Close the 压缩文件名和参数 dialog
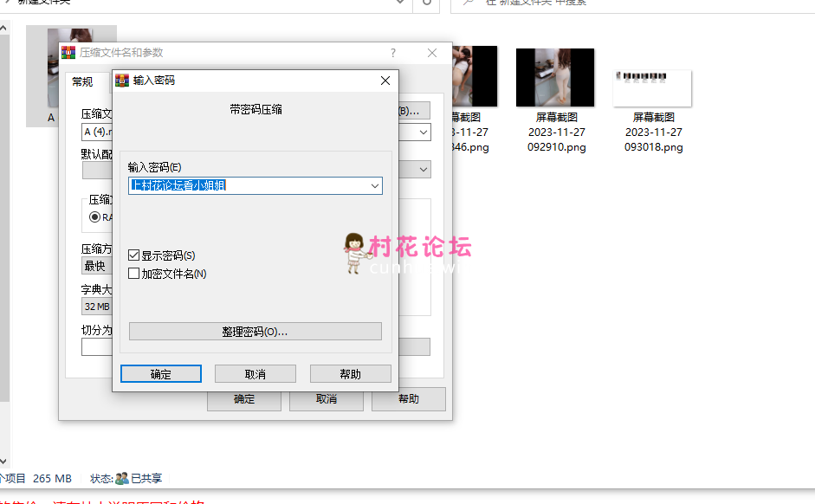The image size is (815, 504). click(x=432, y=53)
